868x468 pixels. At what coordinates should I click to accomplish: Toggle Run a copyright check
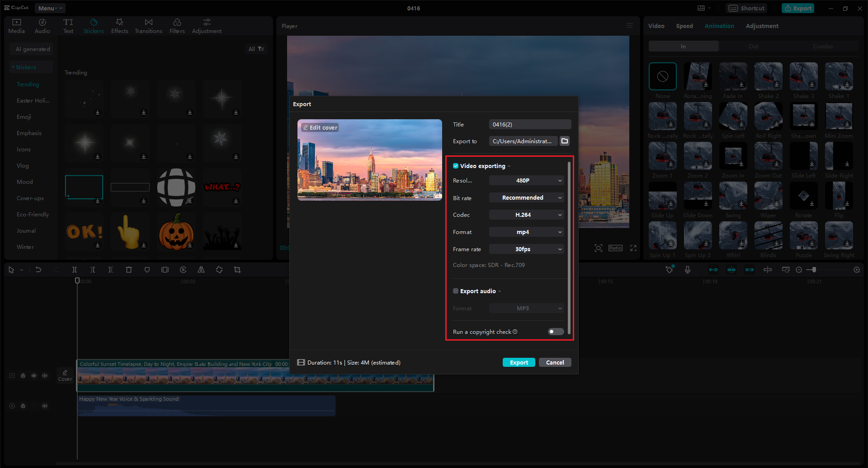tap(555, 331)
